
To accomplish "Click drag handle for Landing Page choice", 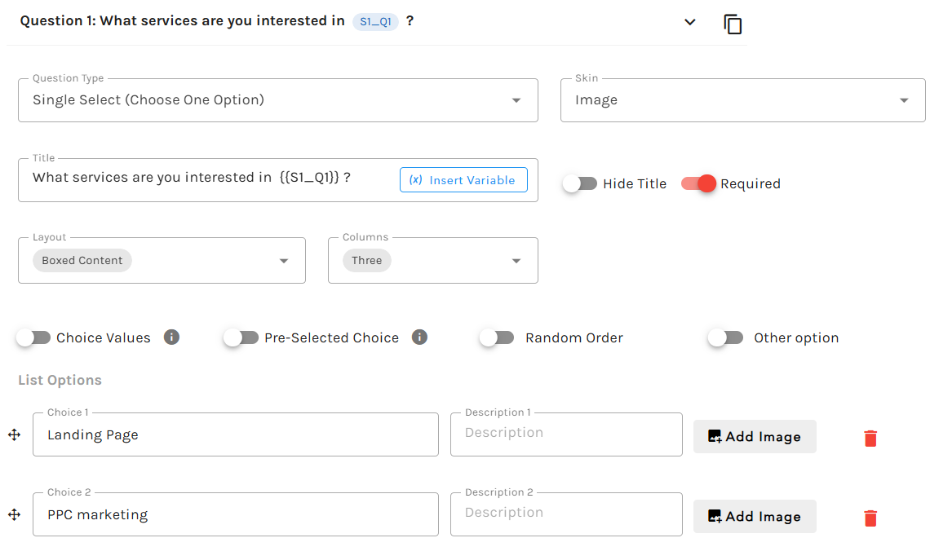I will pos(14,435).
